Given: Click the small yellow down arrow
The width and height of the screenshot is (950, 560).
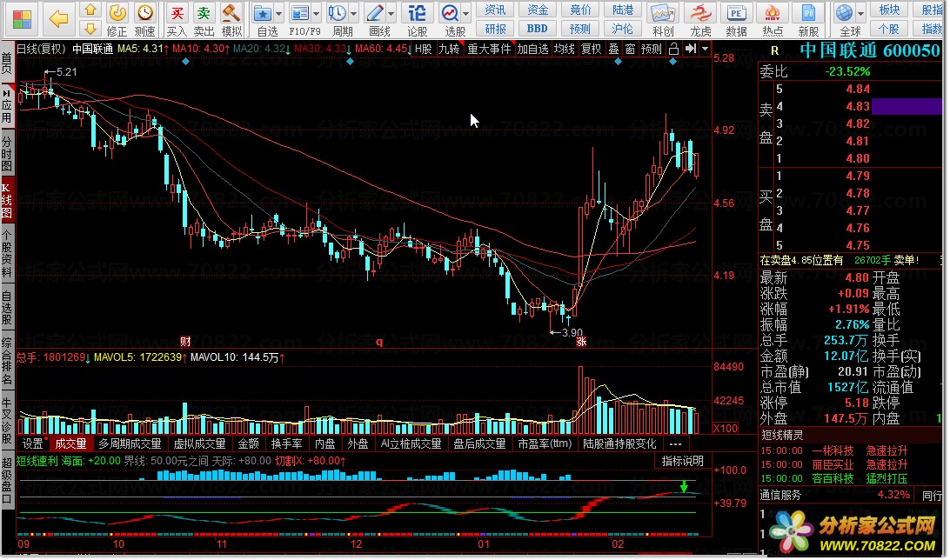Looking at the screenshot, I should [x=90, y=29].
